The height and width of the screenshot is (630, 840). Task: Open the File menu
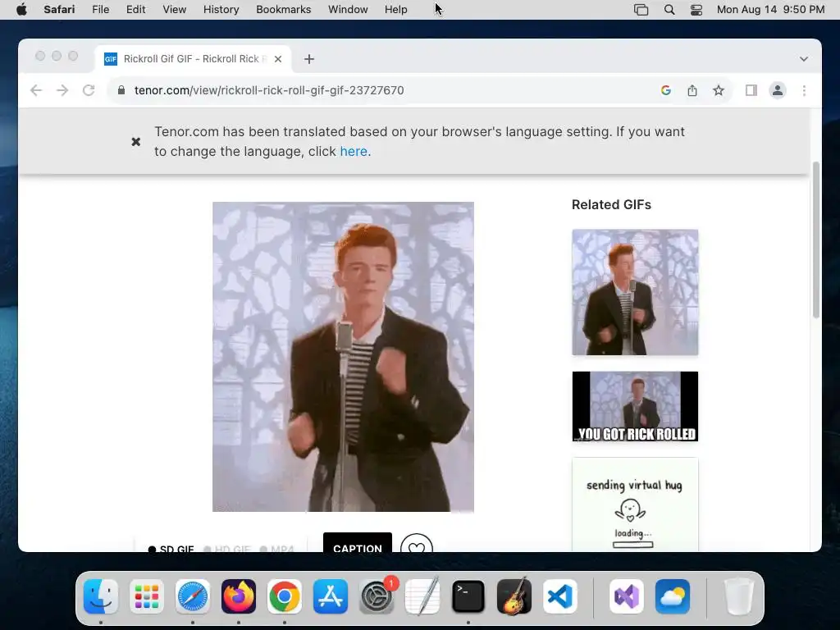coord(101,10)
